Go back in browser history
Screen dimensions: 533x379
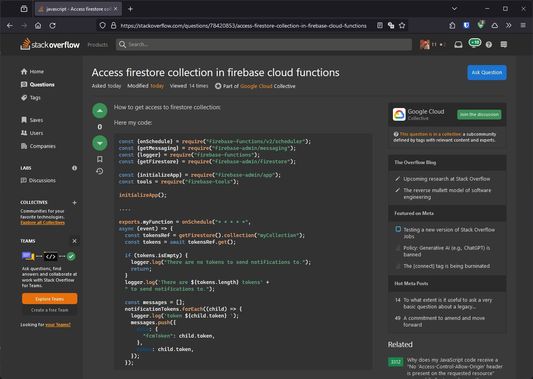[10, 25]
